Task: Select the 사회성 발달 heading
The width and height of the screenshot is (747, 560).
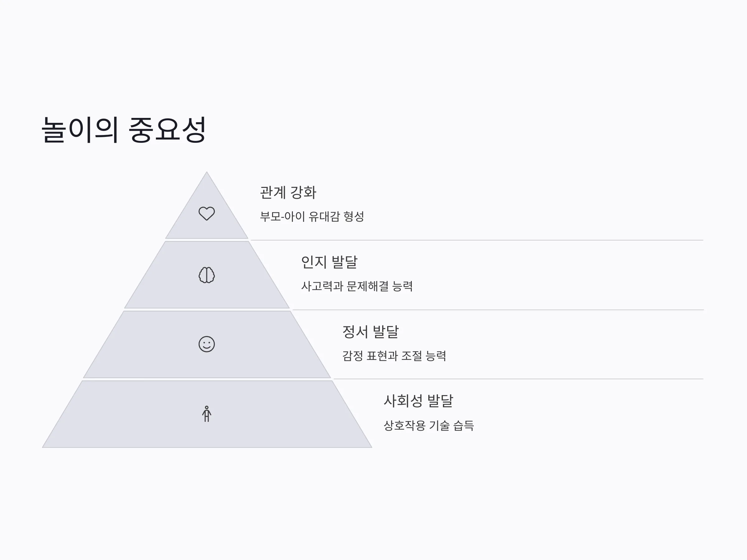Action: point(418,401)
